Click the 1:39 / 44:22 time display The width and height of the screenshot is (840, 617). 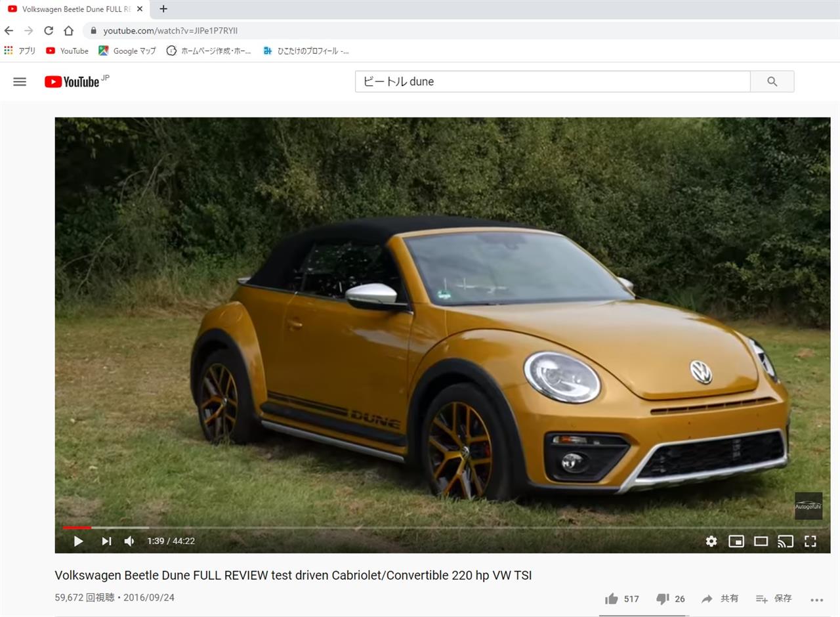[x=171, y=541]
